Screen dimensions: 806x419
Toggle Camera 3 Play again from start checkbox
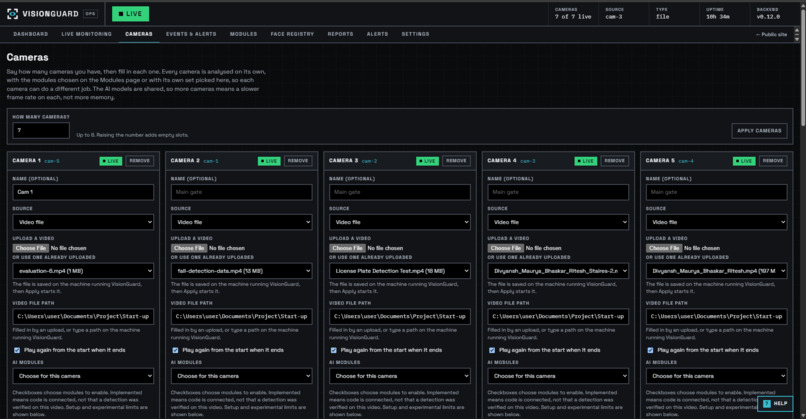tap(334, 350)
